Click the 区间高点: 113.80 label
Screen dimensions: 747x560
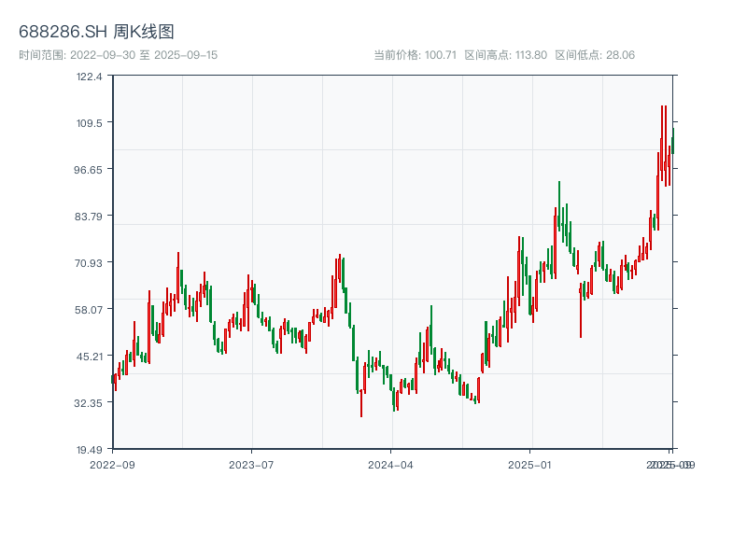pos(506,55)
